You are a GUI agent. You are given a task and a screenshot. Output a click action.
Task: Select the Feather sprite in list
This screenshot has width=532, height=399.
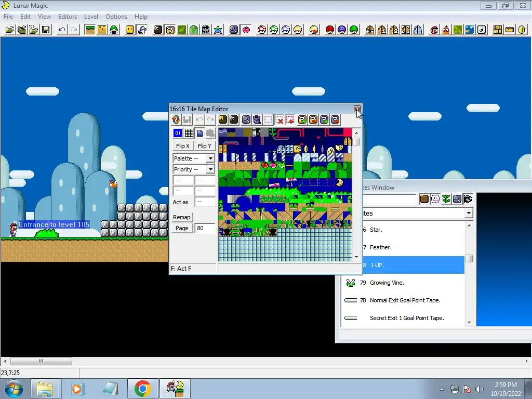click(x=403, y=247)
